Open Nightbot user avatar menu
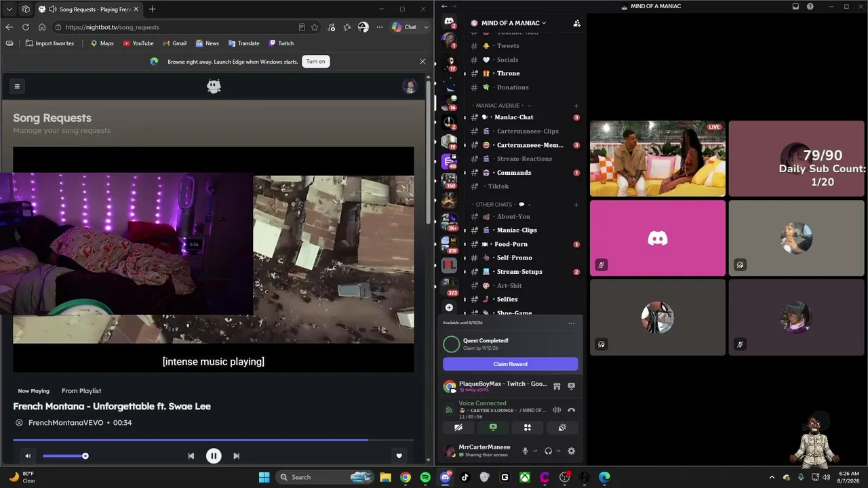 [410, 86]
